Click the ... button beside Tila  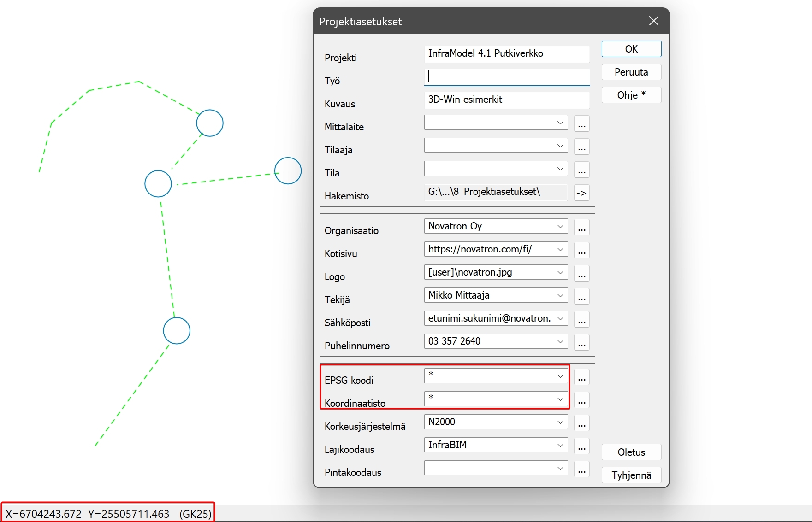(582, 170)
